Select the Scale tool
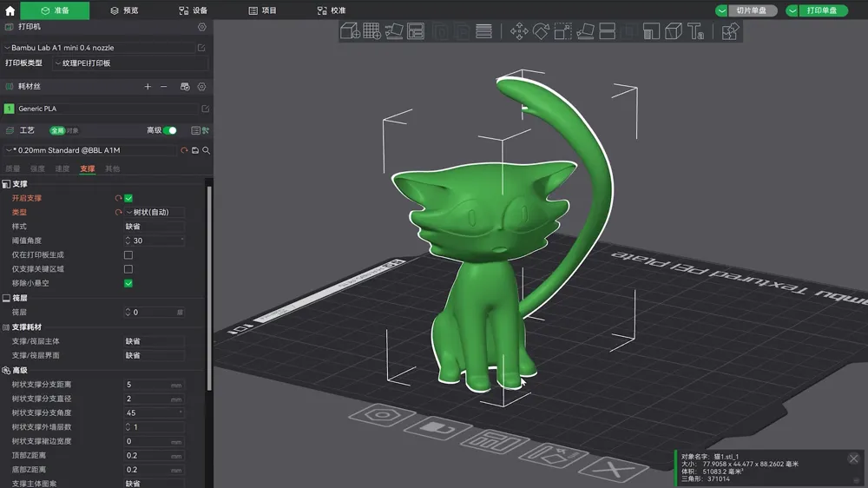The width and height of the screenshot is (868, 488). [563, 31]
